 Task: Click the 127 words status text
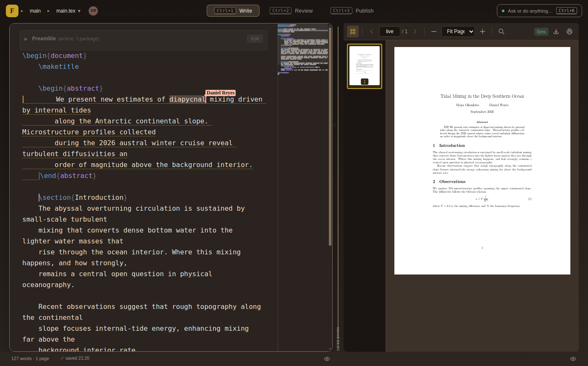[x=30, y=358]
